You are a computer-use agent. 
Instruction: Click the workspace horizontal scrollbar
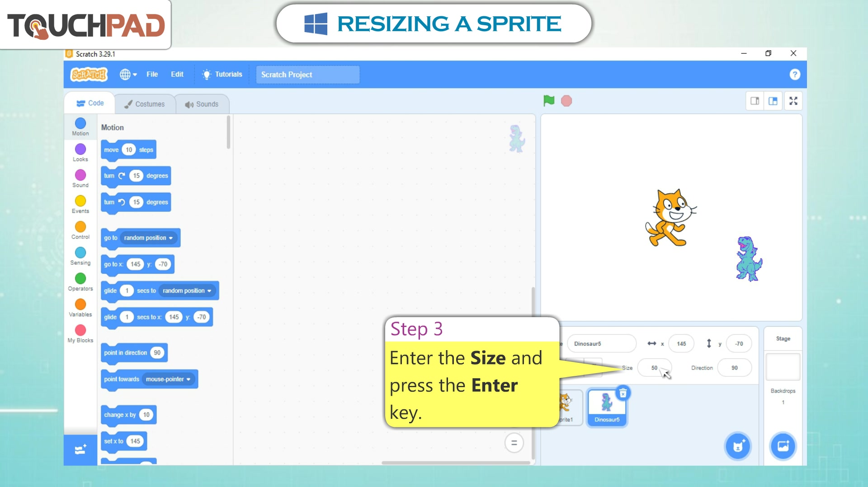tap(456, 463)
